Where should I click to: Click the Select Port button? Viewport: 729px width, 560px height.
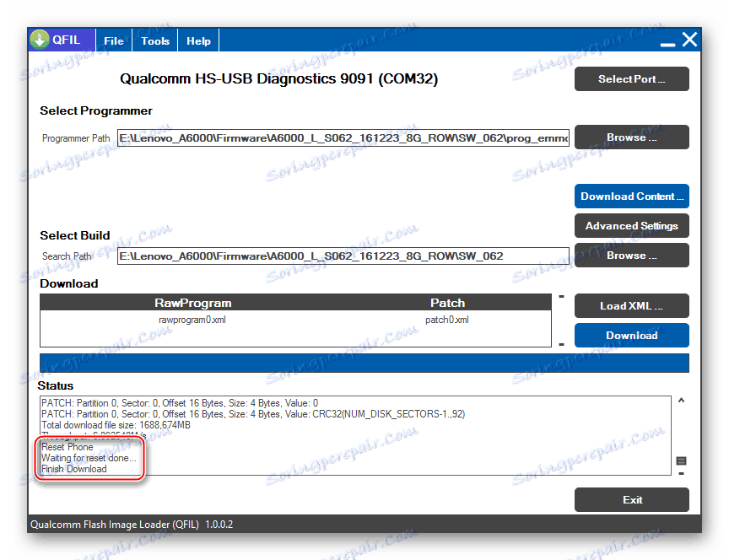[x=632, y=79]
